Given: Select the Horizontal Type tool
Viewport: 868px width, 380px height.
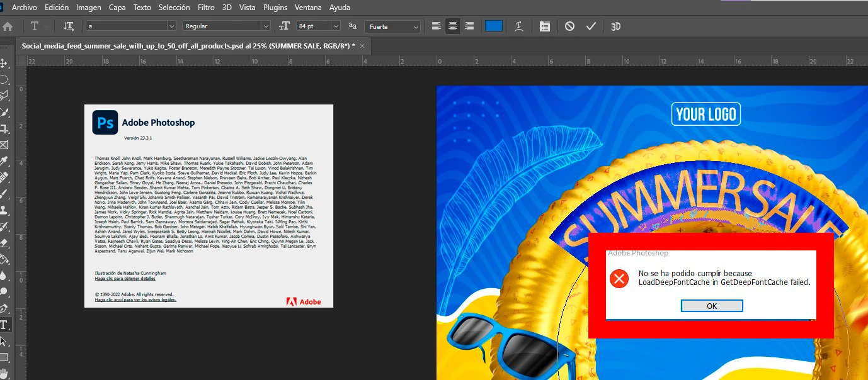Looking at the screenshot, I should point(4,325).
